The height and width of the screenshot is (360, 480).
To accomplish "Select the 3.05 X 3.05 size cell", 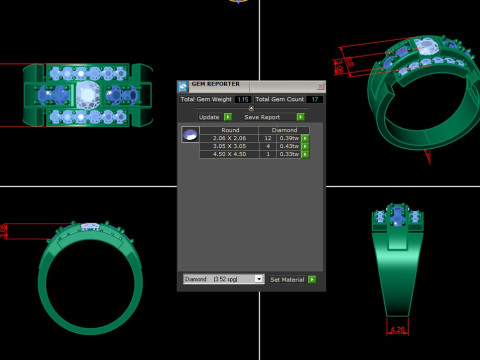I will point(229,146).
